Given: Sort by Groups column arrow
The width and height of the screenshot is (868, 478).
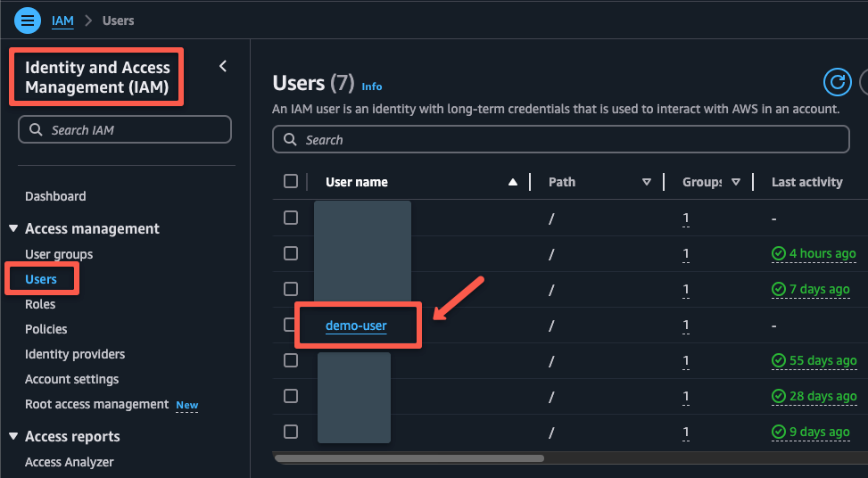Looking at the screenshot, I should [x=736, y=182].
